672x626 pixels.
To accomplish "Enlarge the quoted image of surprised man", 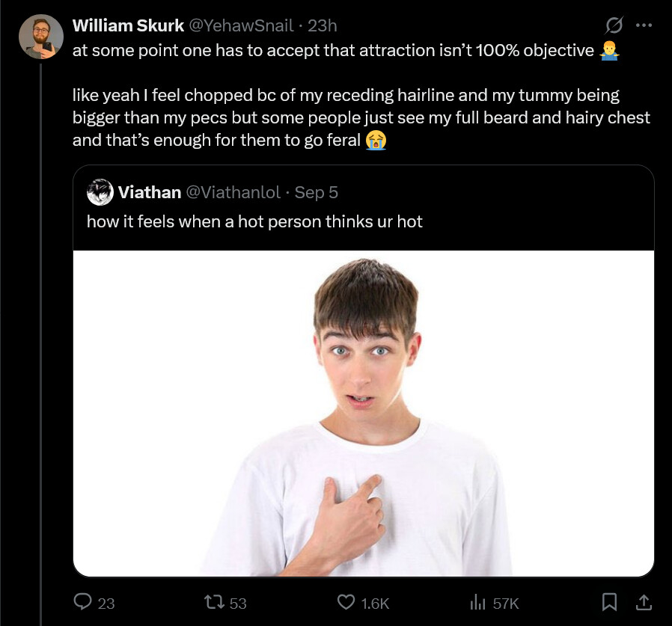I will tap(364, 413).
